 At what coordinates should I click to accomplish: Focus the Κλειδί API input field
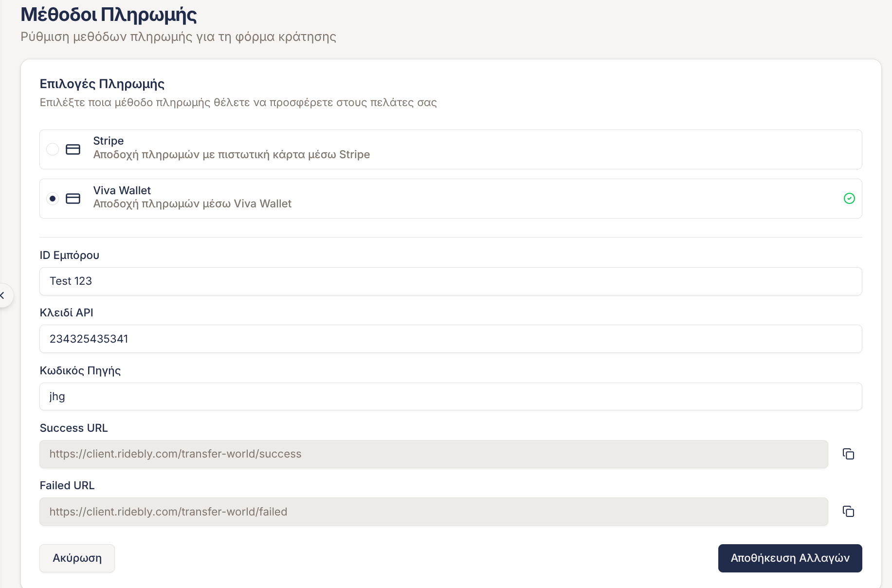click(x=450, y=339)
